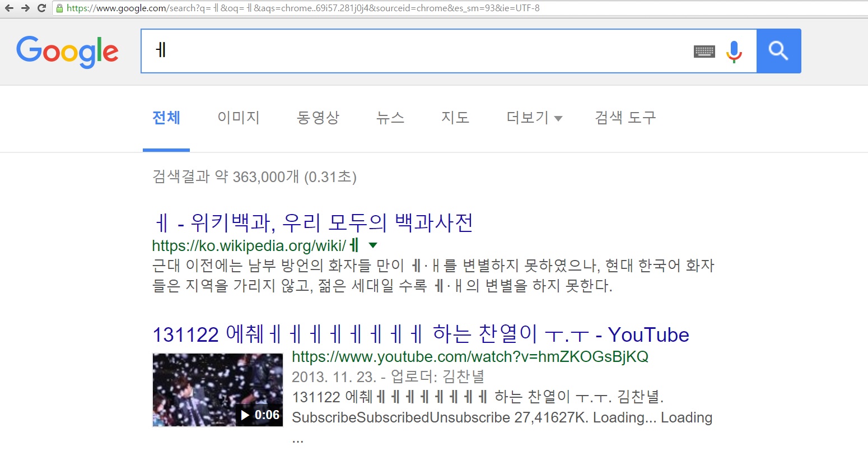Select the browser address bar URL
Screen dimensions: 868x474
[x=303, y=8]
